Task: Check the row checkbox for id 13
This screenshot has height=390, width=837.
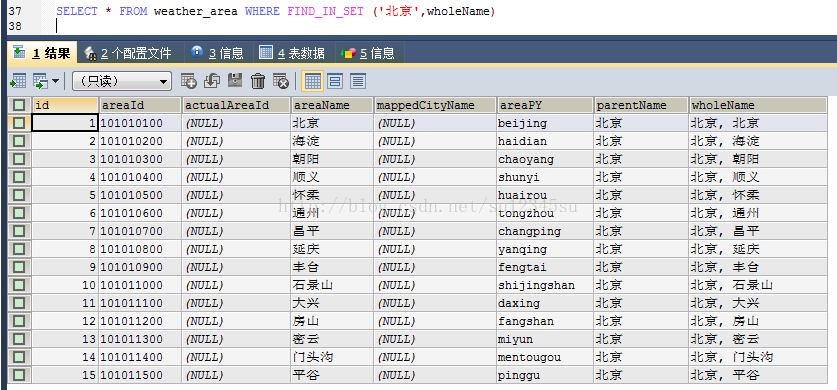Action: pos(19,339)
